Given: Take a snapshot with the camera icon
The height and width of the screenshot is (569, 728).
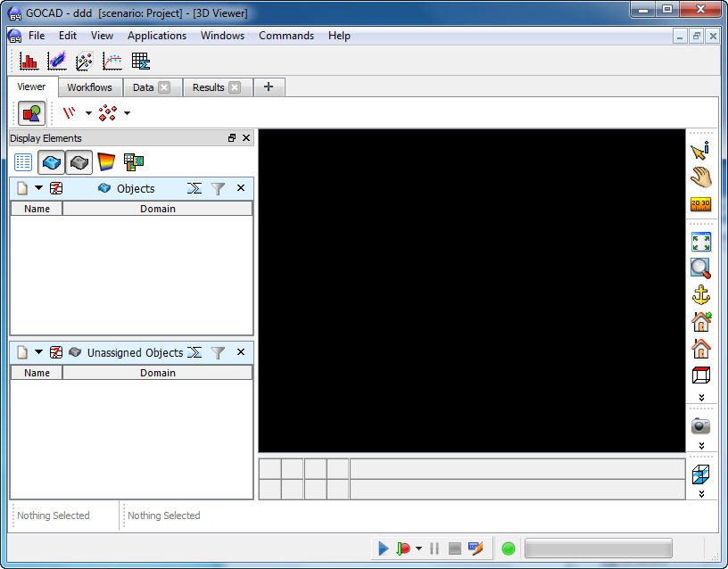Looking at the screenshot, I should click(x=700, y=425).
